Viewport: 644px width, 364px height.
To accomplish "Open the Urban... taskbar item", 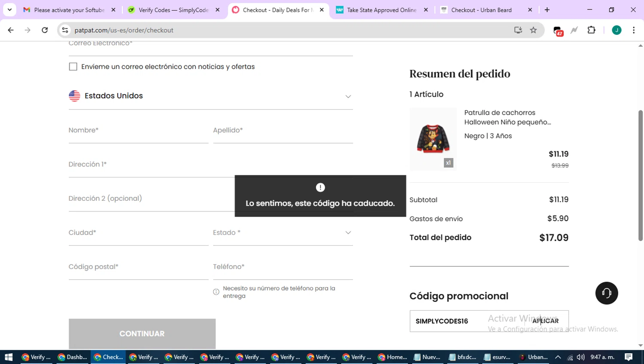I will coord(533,357).
